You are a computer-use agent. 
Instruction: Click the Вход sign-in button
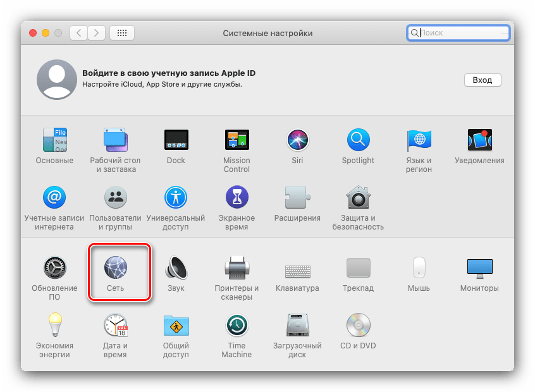coord(483,80)
